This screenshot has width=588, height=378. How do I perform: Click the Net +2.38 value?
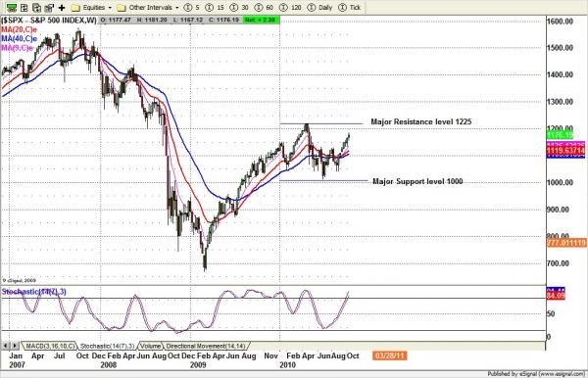(x=261, y=20)
